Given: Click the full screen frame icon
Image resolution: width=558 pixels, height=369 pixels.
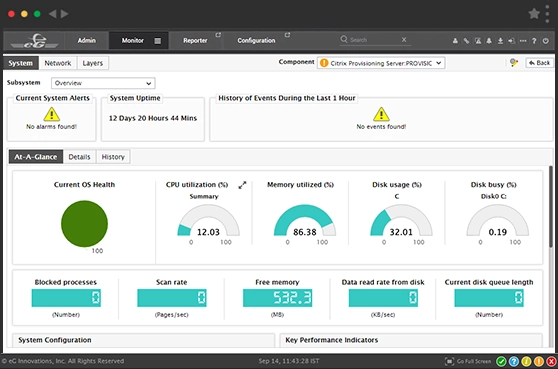Looking at the screenshot, I should coord(449,362).
